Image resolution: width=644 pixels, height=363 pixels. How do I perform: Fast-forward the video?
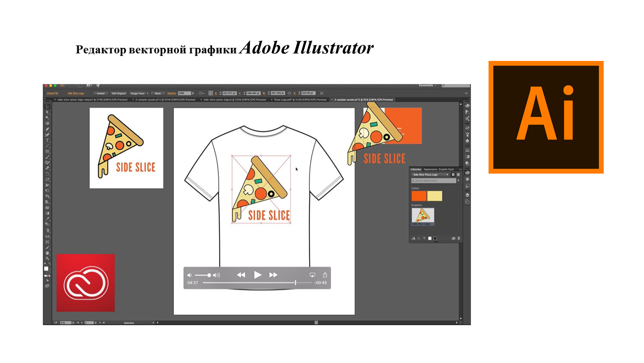click(273, 275)
